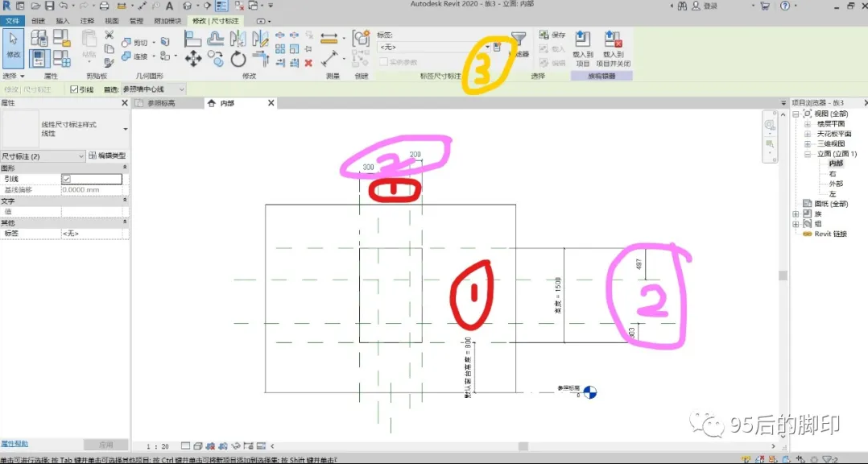Collapse 视图 (全部) node in project browser

click(x=796, y=114)
